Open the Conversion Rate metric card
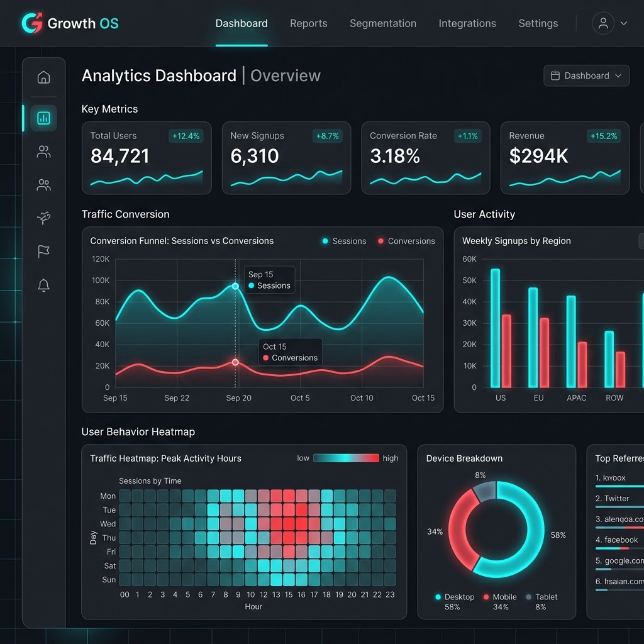The height and width of the screenshot is (644, 644). click(426, 158)
